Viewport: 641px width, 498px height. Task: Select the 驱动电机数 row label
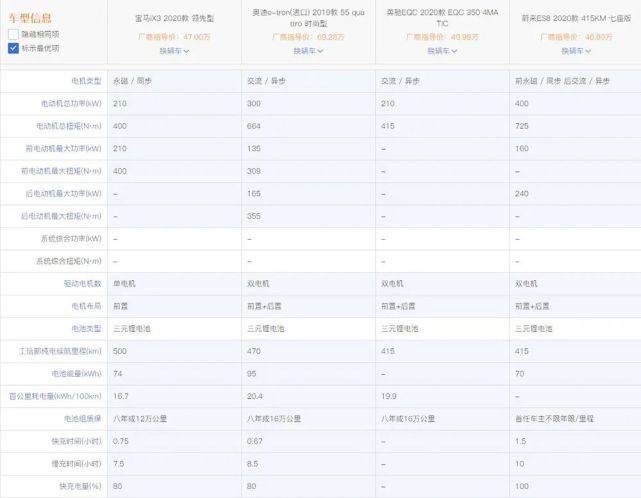click(83, 283)
